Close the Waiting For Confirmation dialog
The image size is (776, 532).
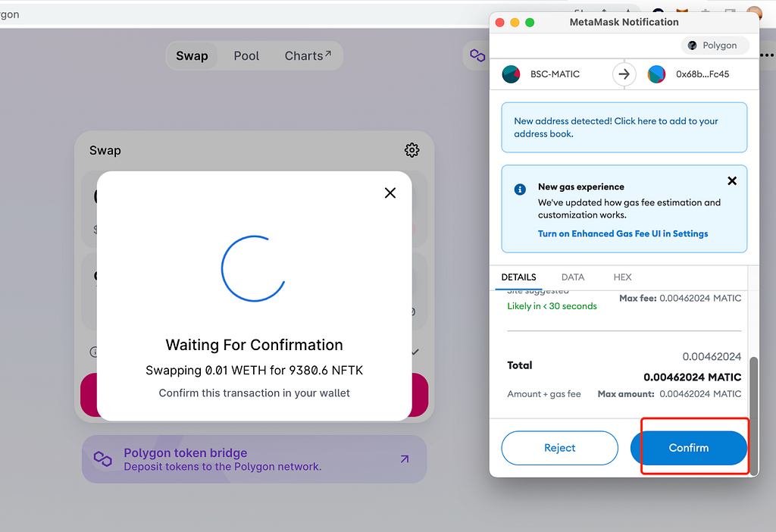point(390,193)
